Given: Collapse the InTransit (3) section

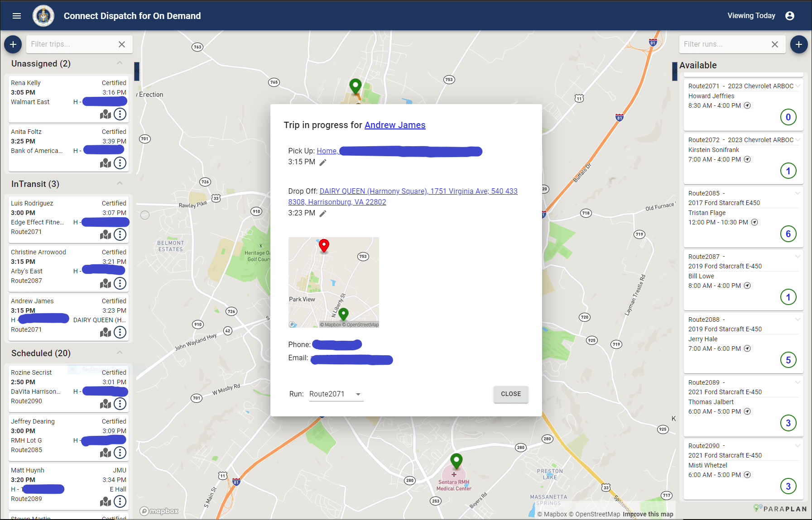Looking at the screenshot, I should click(120, 183).
